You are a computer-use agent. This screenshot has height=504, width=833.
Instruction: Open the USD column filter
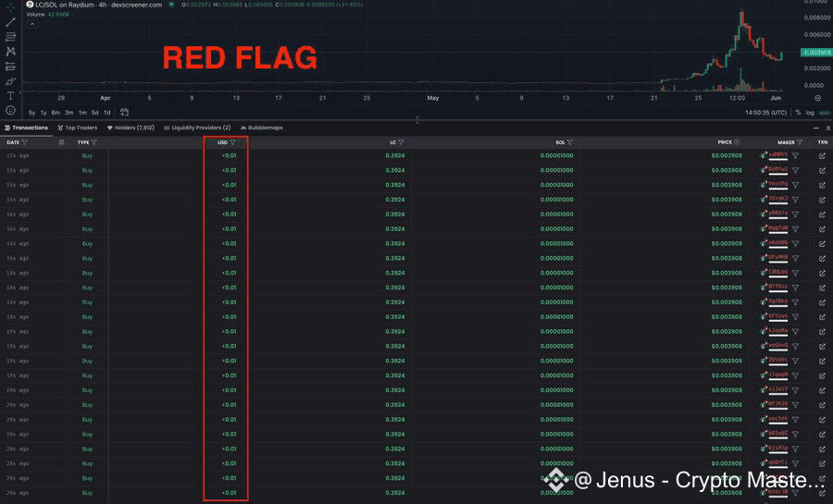232,142
